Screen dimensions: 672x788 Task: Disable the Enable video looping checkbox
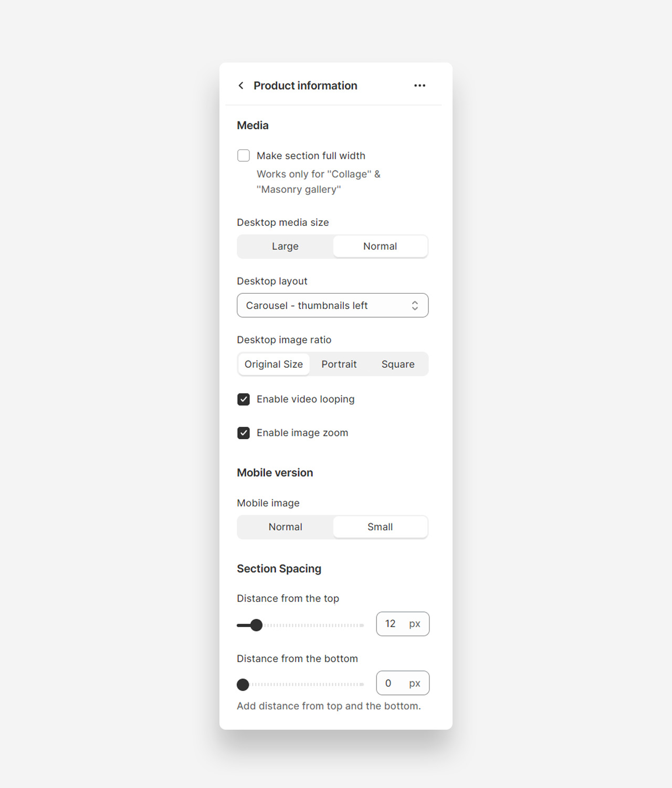pos(244,399)
